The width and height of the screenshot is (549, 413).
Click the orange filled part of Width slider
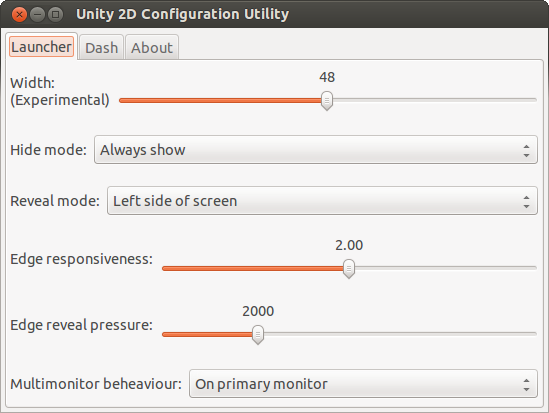click(x=220, y=100)
